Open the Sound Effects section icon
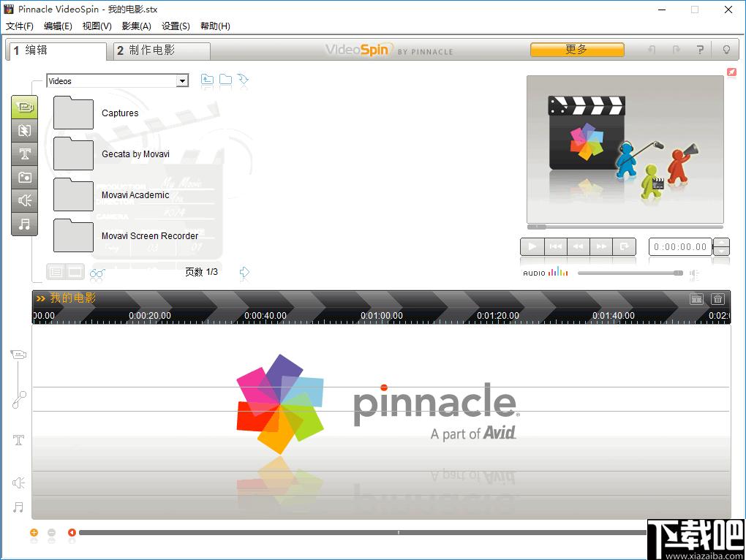This screenshot has width=746, height=560. click(24, 200)
